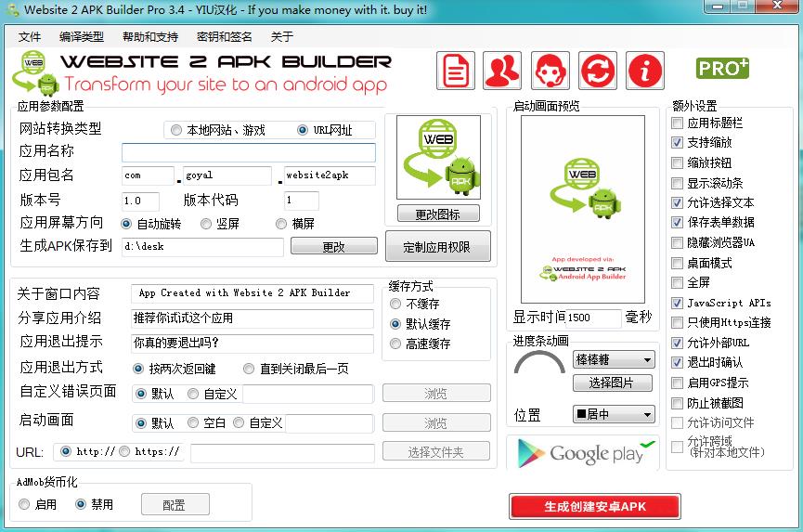The width and height of the screenshot is (803, 532).
Task: Enable 缩放按钮 checkbox
Action: tap(677, 162)
